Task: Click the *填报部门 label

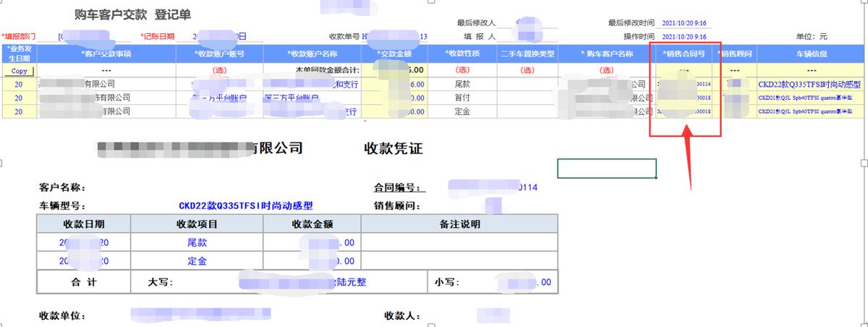Action: tap(18, 36)
